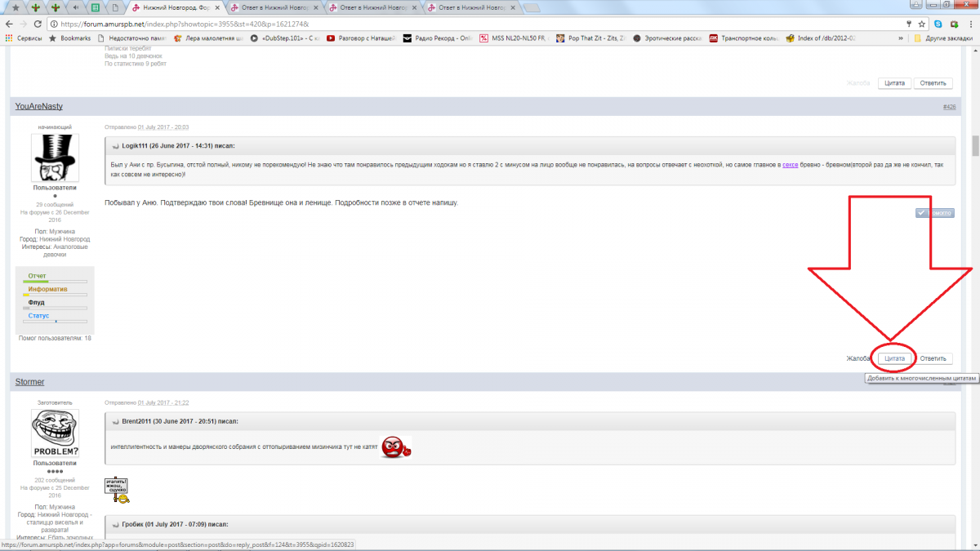
Task: Click the browser back arrow
Action: (x=10, y=24)
